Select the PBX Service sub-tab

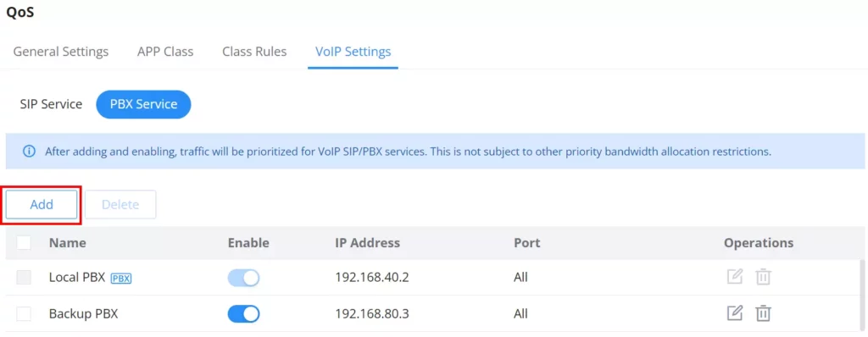[143, 105]
